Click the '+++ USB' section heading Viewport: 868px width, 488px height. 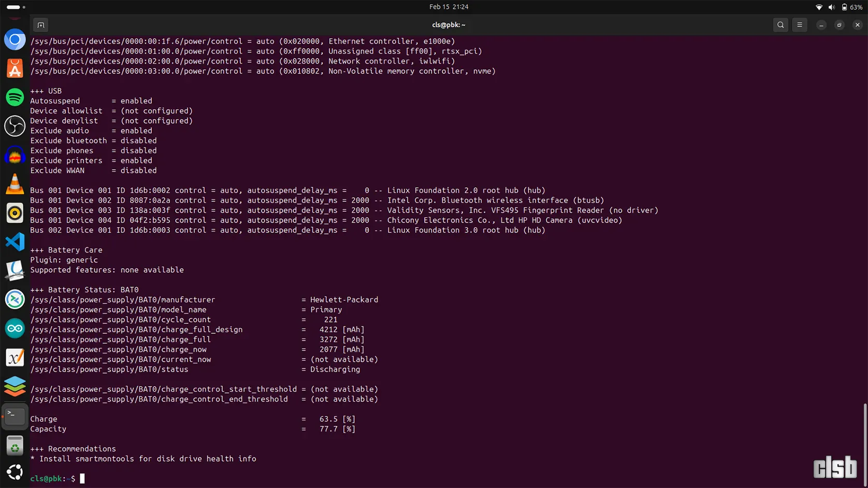point(46,91)
